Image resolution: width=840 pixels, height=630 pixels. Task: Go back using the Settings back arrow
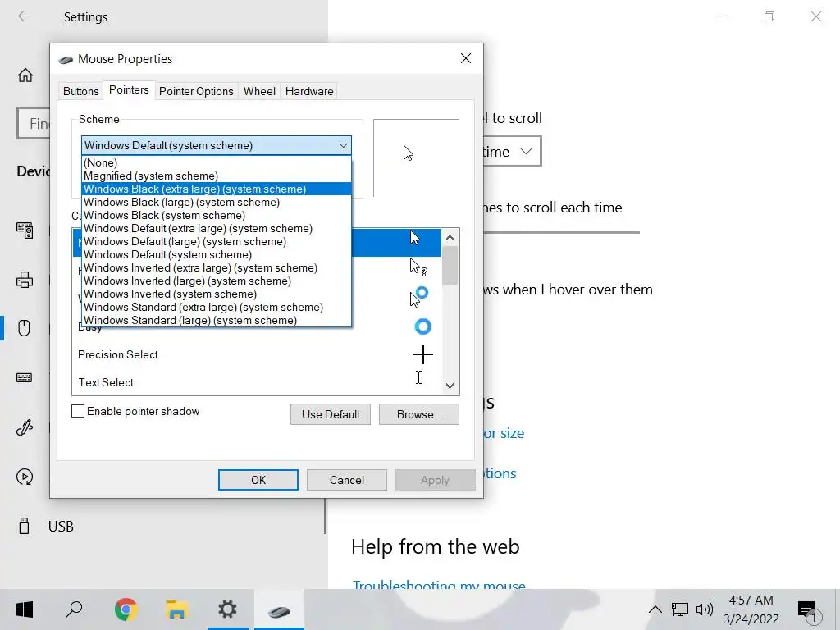pos(24,16)
